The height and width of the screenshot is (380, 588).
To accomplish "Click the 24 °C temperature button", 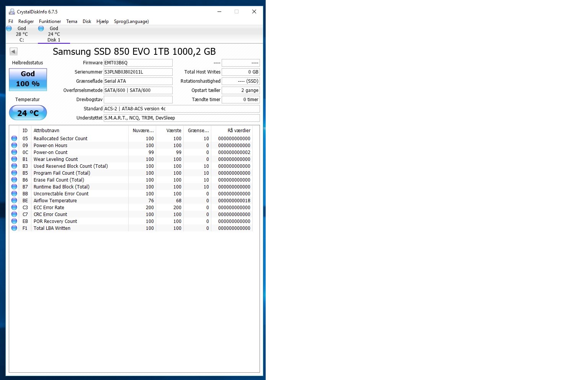I will pos(28,113).
